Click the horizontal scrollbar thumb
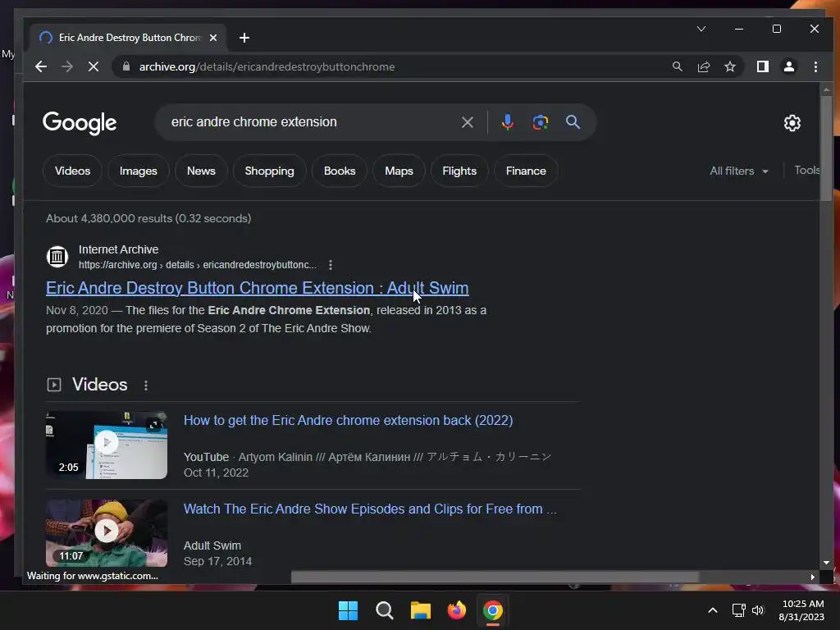The image size is (840, 630). (495, 577)
